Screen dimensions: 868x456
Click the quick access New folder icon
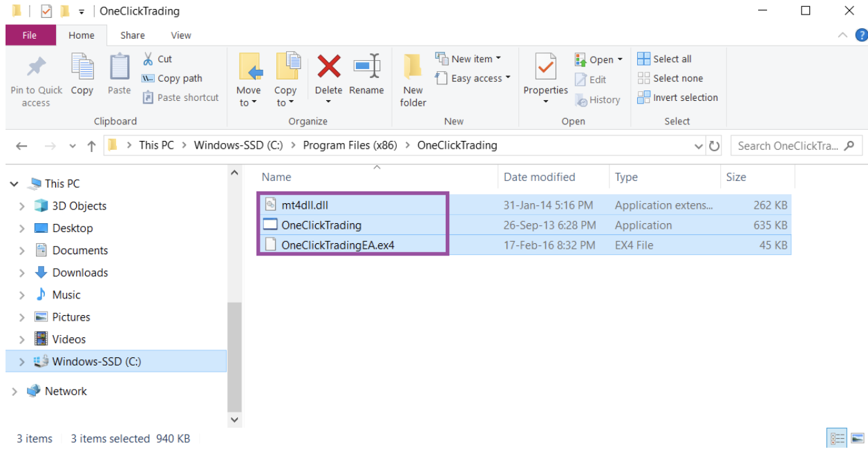tap(65, 11)
